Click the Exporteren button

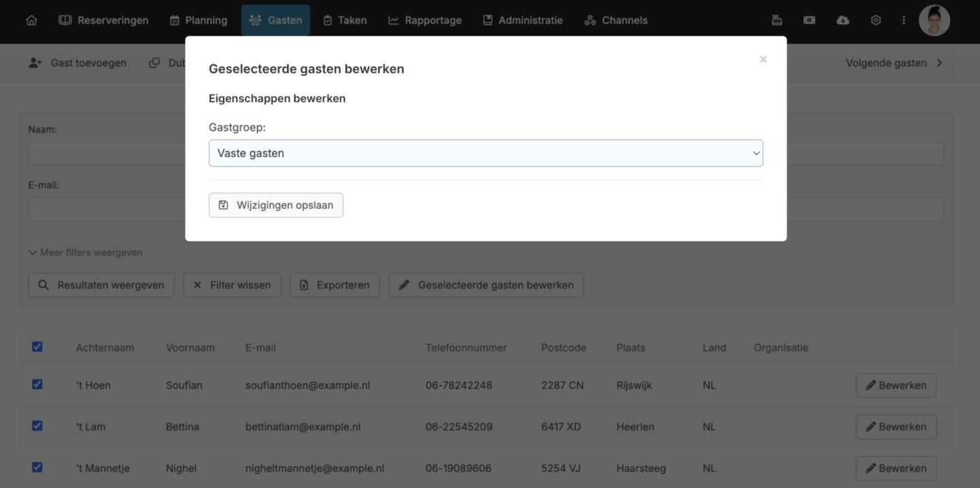335,285
